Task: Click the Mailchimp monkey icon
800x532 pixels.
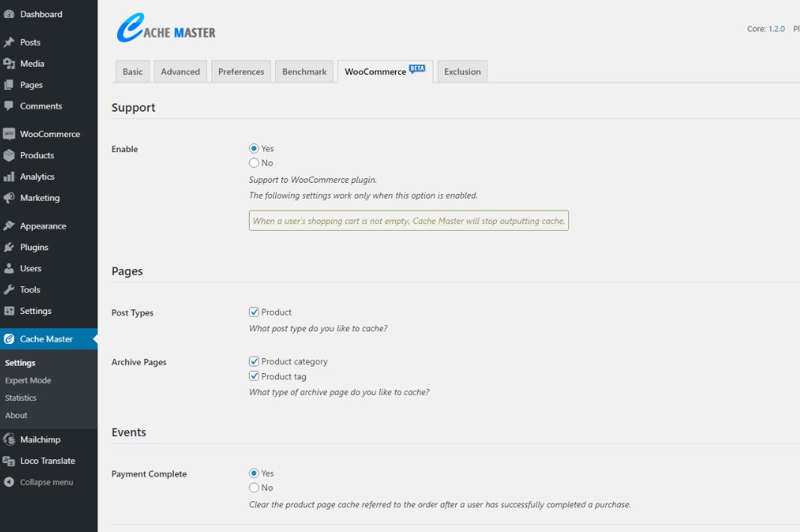Action: click(9, 439)
